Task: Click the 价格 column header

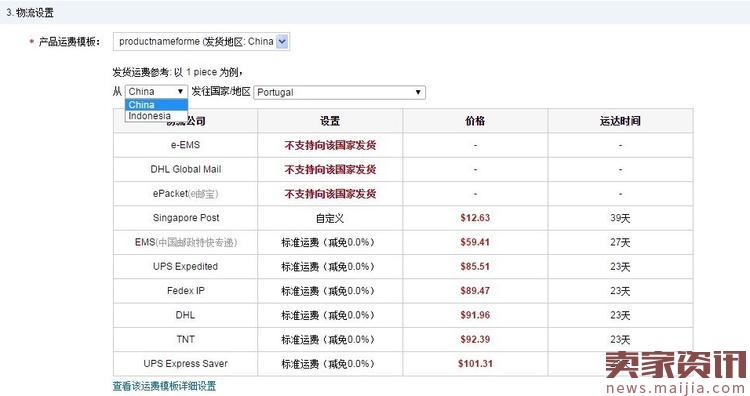Action: (x=475, y=121)
